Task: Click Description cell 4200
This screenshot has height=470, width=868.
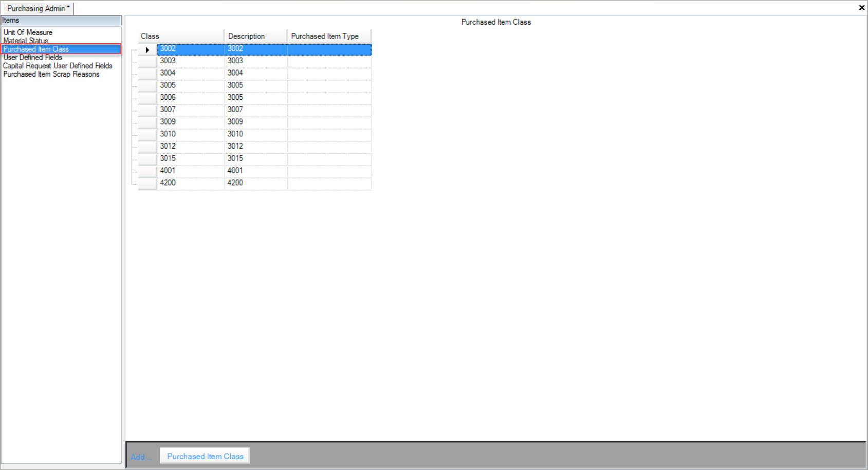Action: [256, 183]
